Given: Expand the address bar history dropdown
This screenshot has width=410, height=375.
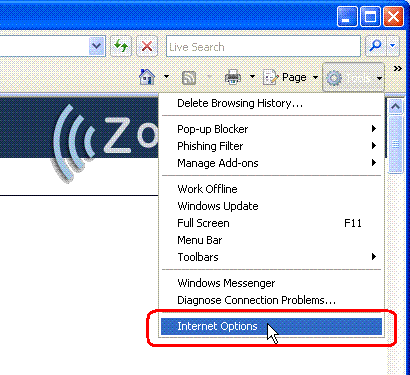Looking at the screenshot, I should pos(97,46).
